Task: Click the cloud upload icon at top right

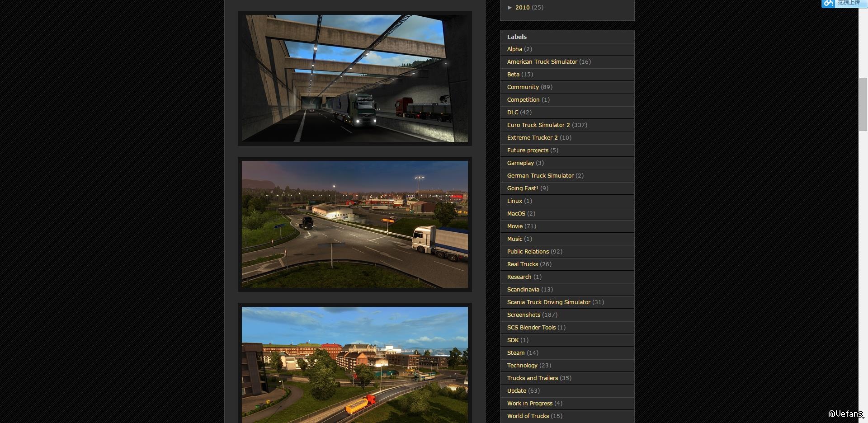Action: [828, 4]
